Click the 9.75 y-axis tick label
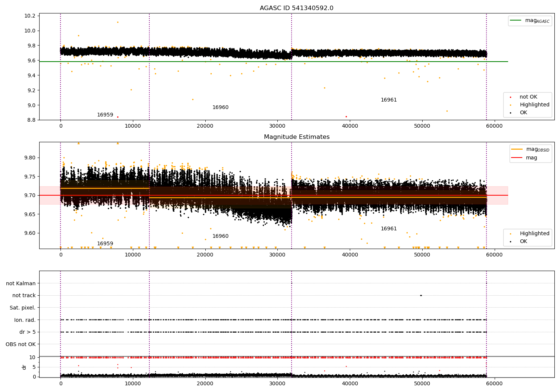Image resolution: width=560 pixels, height=392 pixels. 30,177
